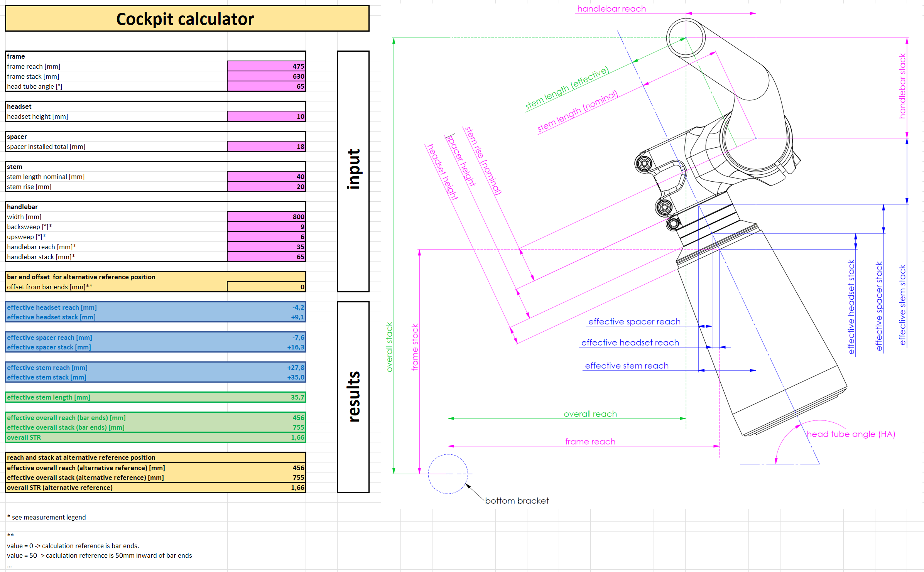The width and height of the screenshot is (924, 572).
Task: Click the head tube angle input
Action: (266, 86)
